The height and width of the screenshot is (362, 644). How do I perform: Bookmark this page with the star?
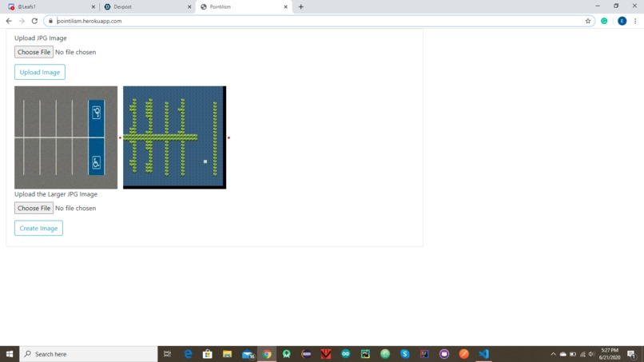(x=588, y=21)
